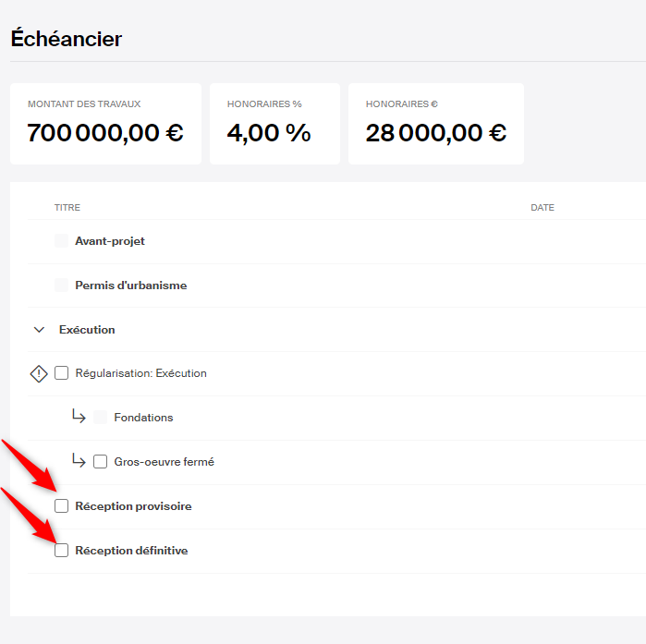Tick the Régularisation: Exécution checkbox
The width and height of the screenshot is (646, 644).
click(62, 373)
